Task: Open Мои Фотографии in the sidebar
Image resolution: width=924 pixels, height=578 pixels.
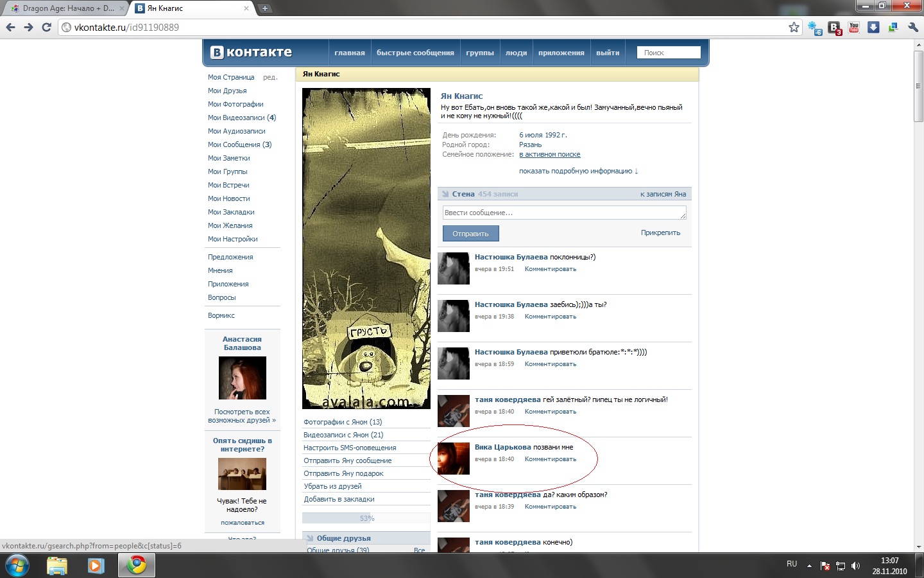Action: point(235,104)
